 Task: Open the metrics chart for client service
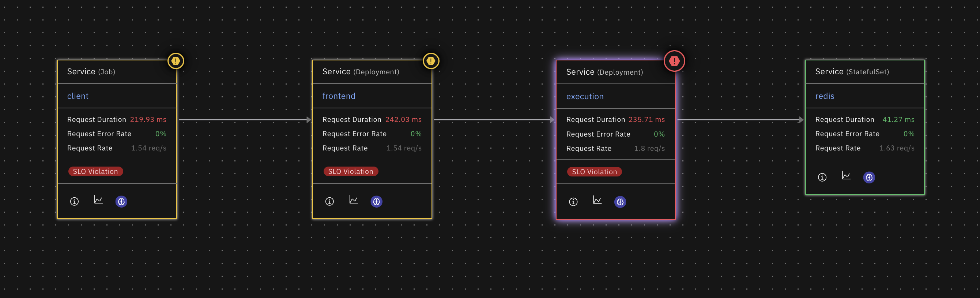click(98, 200)
